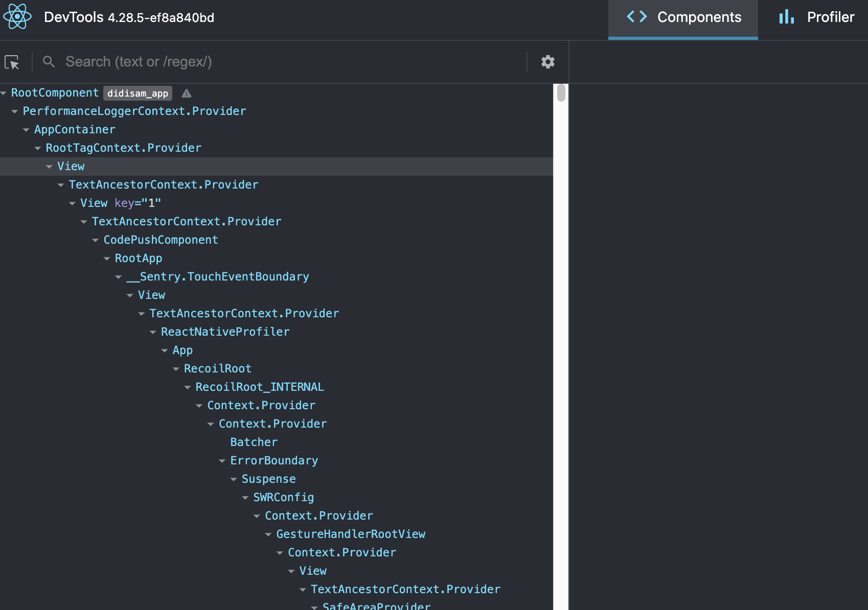This screenshot has width=868, height=610.
Task: Click the warning triangle beside didisam_app
Action: coord(187,93)
